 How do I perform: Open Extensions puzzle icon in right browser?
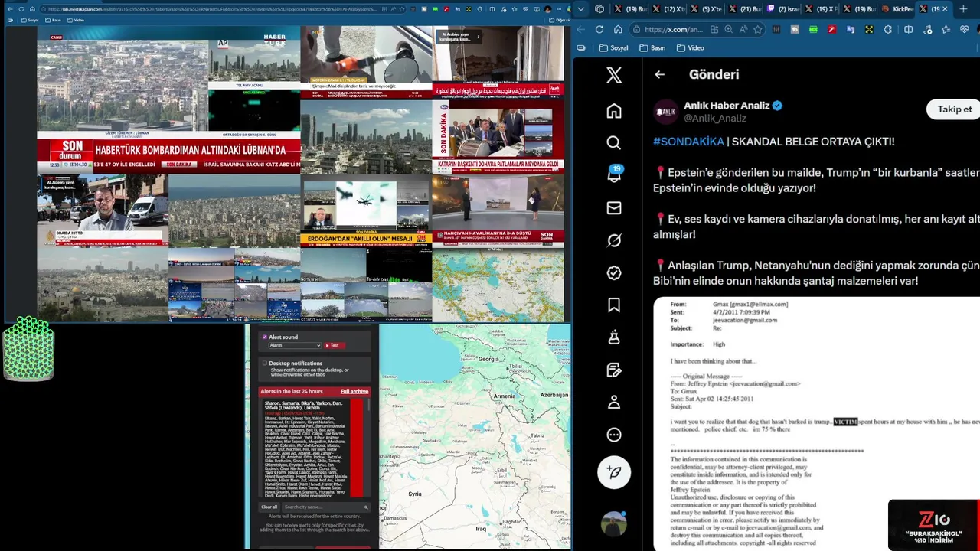click(888, 29)
